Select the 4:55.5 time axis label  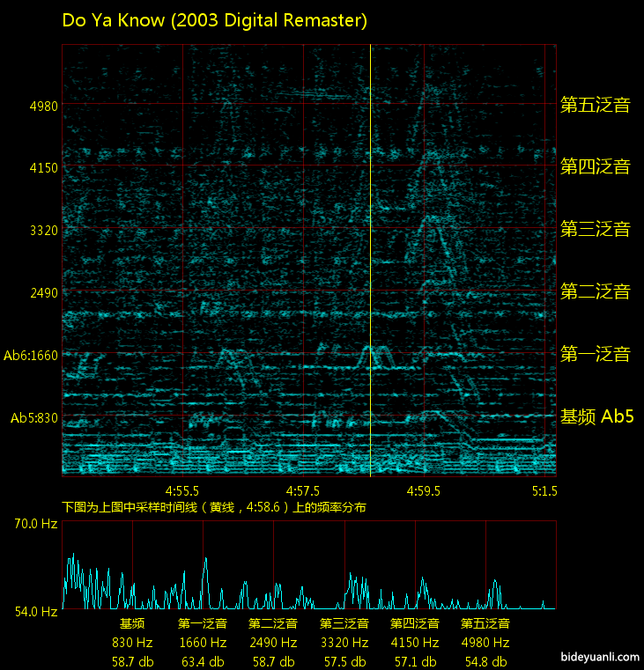[x=182, y=490]
